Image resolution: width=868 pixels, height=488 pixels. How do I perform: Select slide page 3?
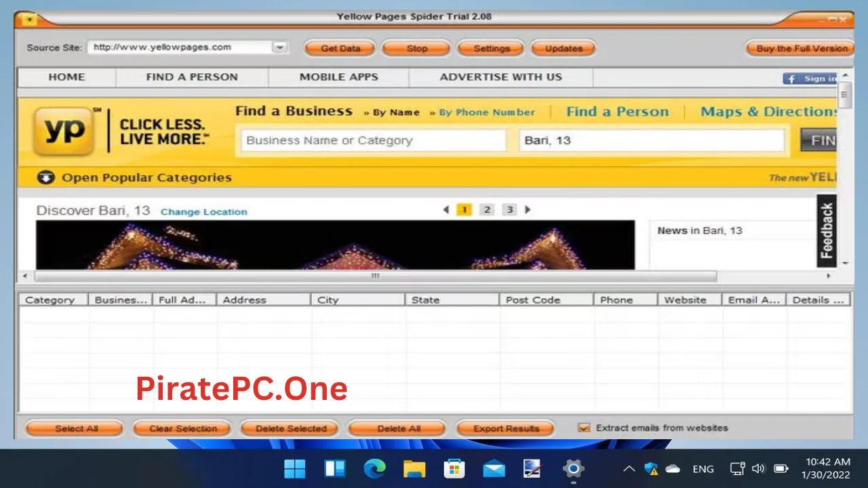509,209
